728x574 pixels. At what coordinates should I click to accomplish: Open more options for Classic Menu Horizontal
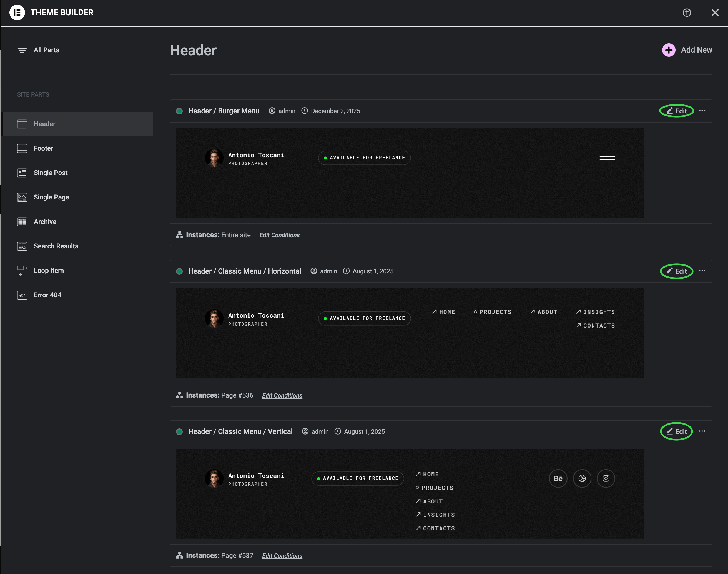click(702, 271)
